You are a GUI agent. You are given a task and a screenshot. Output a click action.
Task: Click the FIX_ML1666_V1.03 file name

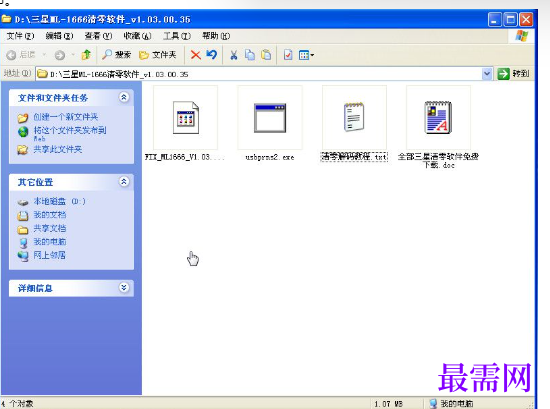[x=184, y=157]
